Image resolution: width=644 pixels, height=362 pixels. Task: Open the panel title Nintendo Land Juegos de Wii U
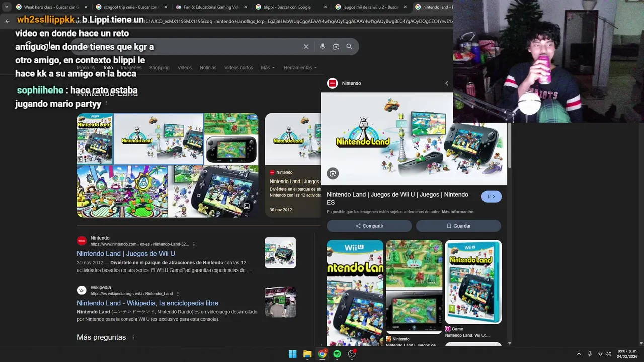click(x=397, y=198)
